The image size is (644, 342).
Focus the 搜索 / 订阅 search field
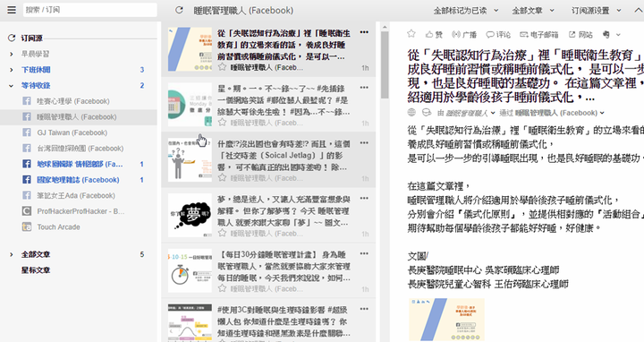(x=90, y=10)
